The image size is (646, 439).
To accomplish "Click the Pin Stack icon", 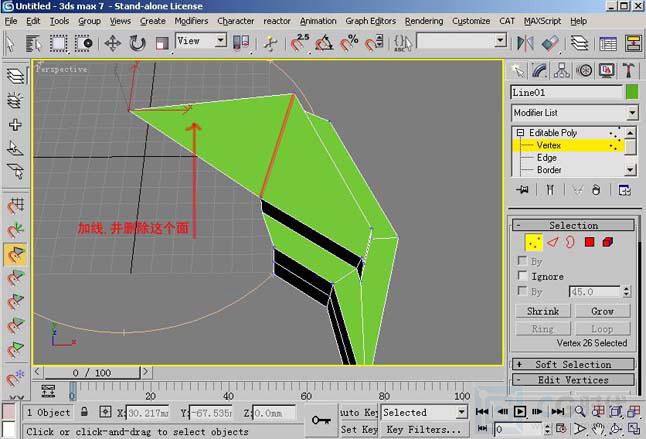I will [522, 190].
